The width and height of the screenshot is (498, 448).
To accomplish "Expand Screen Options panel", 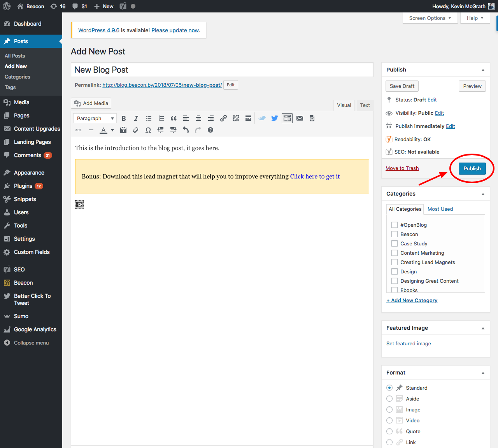I will tap(430, 18).
